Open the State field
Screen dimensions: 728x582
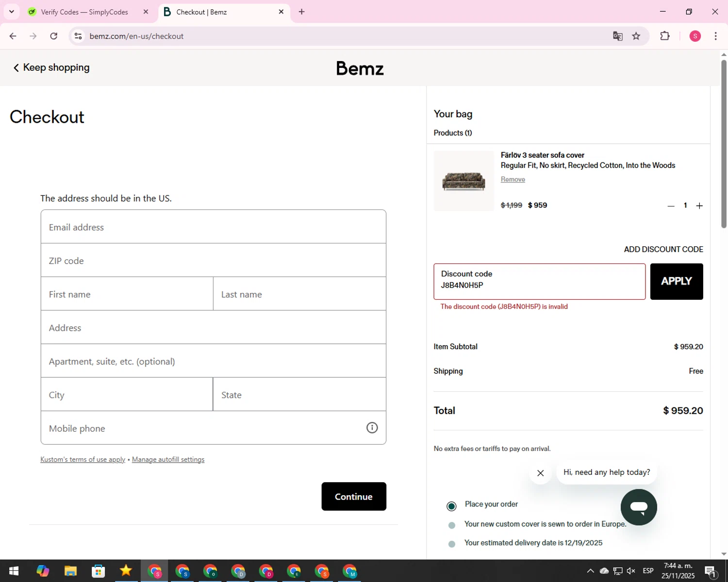click(x=299, y=394)
